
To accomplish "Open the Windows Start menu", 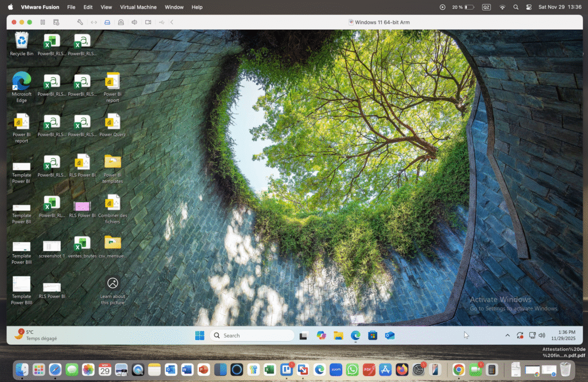I will pyautogui.click(x=199, y=335).
